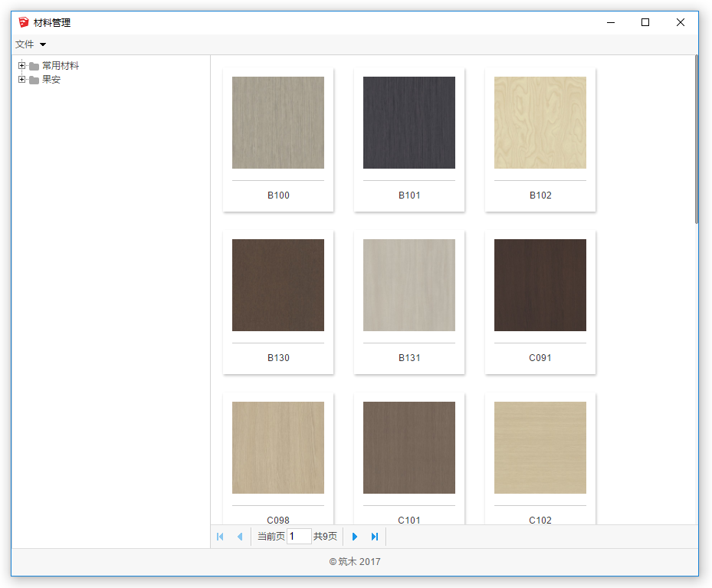Open the 文件 dropdown menu
The image size is (712, 588).
(31, 44)
